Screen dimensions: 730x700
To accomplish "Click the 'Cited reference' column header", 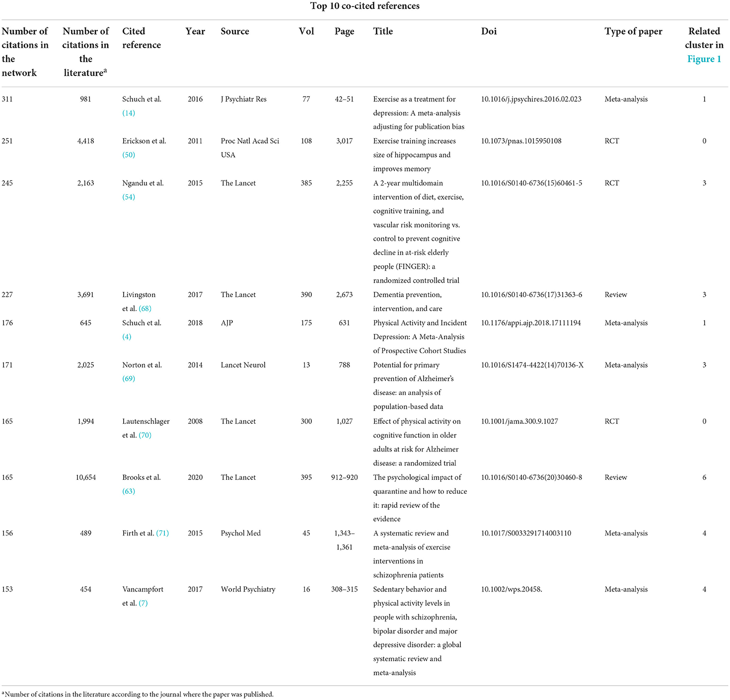I will tap(142, 38).
